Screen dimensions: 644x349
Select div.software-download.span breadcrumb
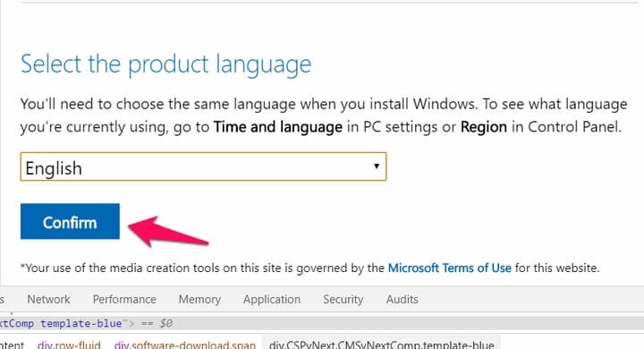pos(185,345)
